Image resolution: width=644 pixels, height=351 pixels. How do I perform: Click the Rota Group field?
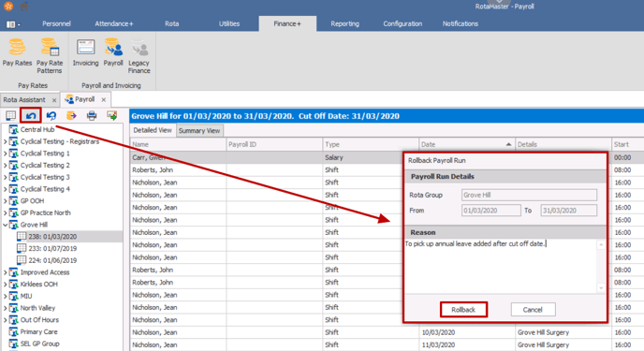pyautogui.click(x=529, y=195)
